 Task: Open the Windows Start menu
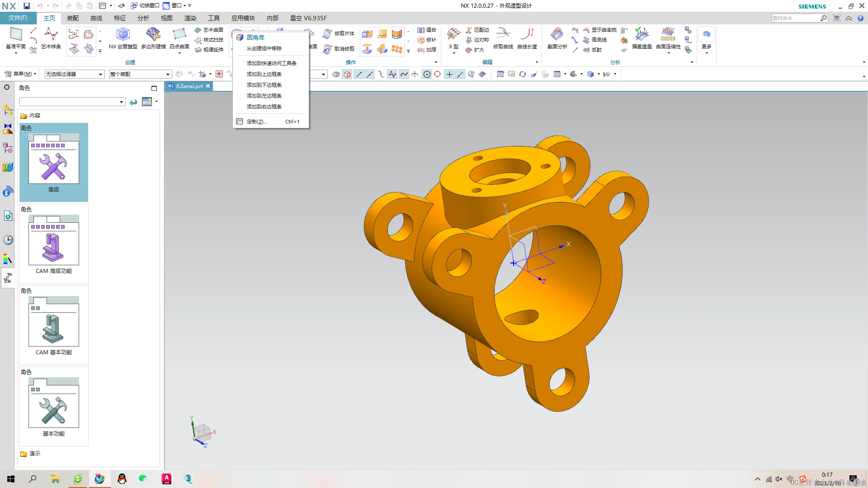tap(11, 479)
